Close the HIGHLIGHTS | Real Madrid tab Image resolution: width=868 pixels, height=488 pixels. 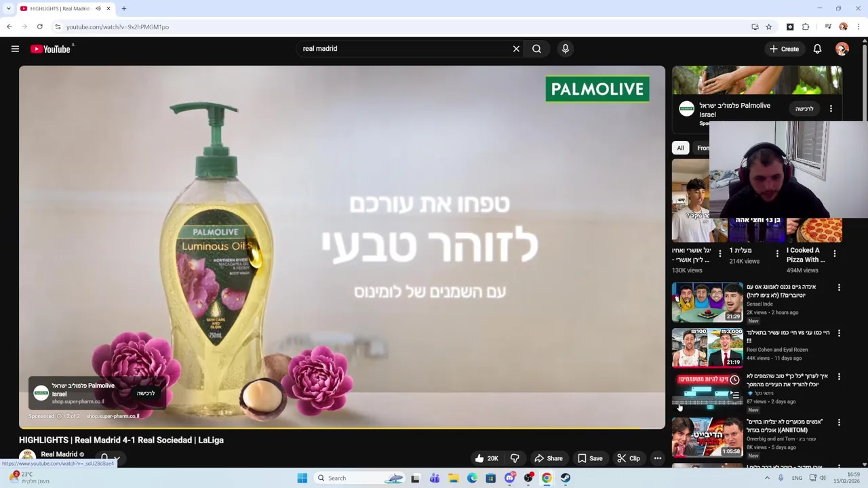(108, 9)
